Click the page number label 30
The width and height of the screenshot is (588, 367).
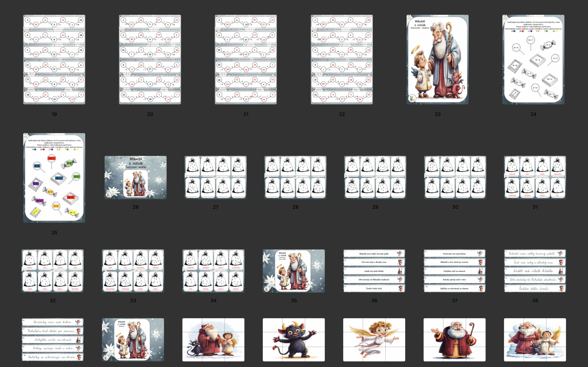point(455,207)
